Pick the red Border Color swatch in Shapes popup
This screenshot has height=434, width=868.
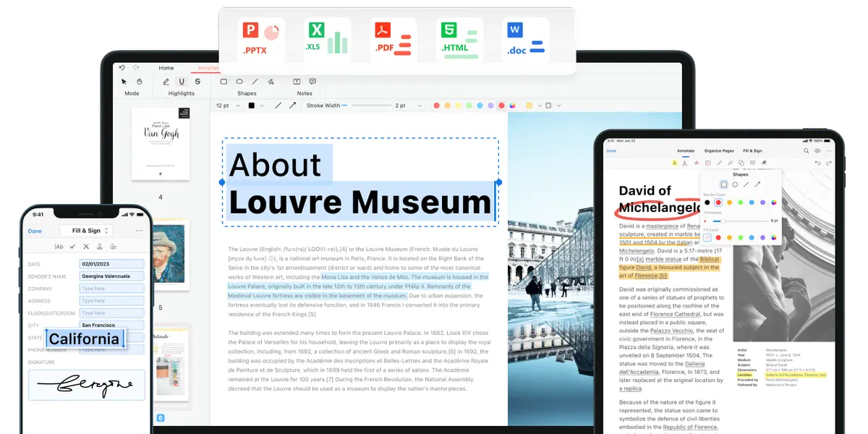click(718, 203)
